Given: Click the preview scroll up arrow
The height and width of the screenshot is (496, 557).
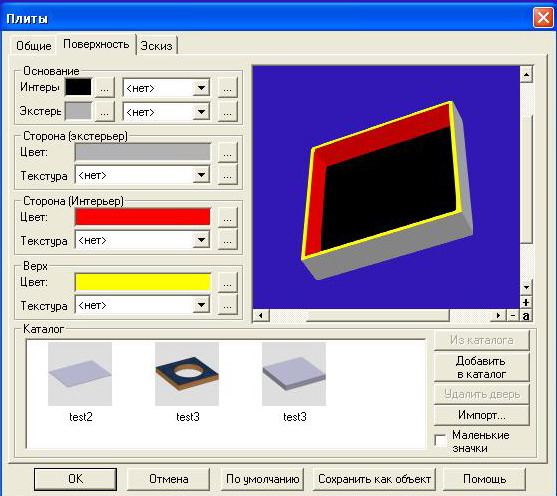Looking at the screenshot, I should [x=526, y=75].
